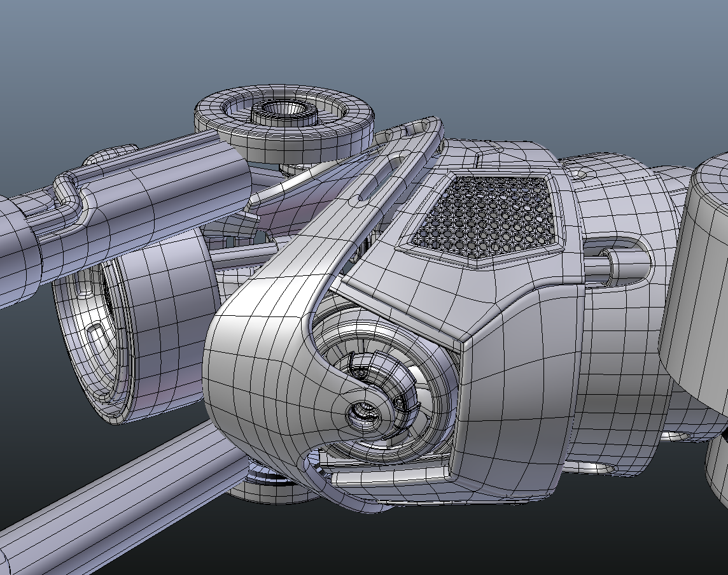The width and height of the screenshot is (728, 575).
Task: Select the curved bracket arm over the joint
Action: [267, 357]
